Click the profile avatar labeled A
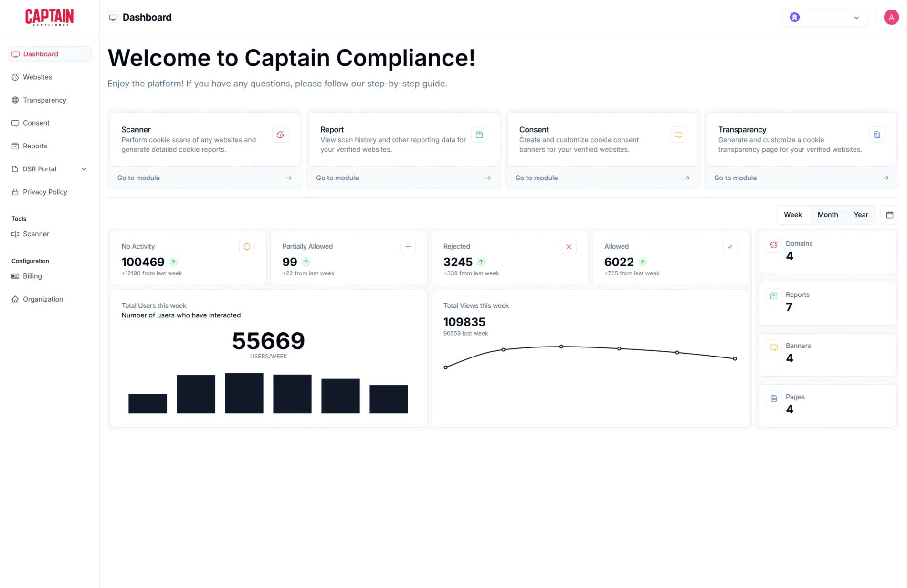This screenshot has width=907, height=588. (891, 17)
